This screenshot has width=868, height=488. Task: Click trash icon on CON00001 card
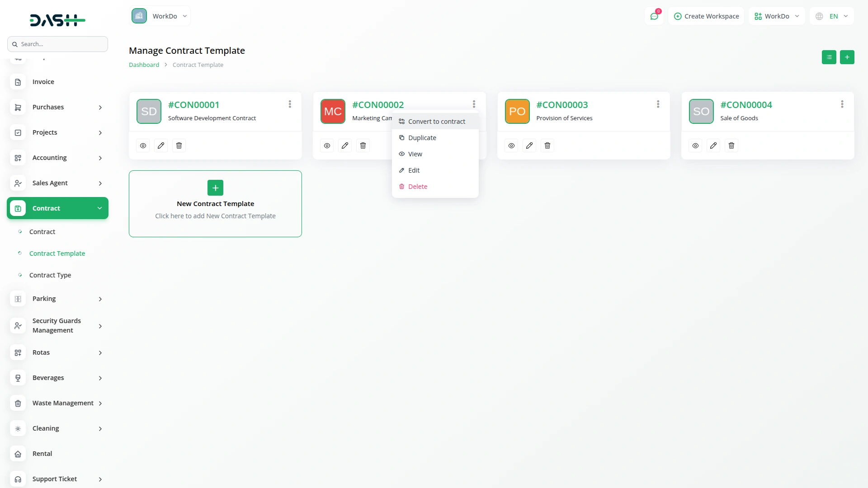(x=179, y=145)
